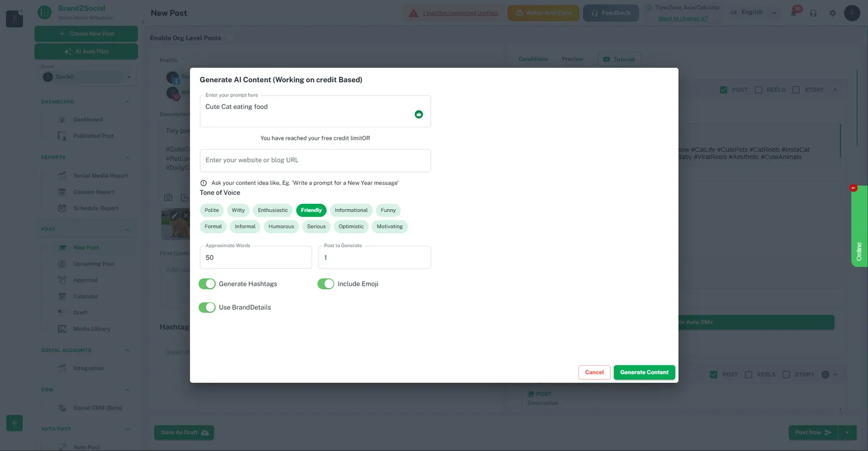Toggle Use BrandDetails switch
The image size is (868, 451).
click(207, 307)
